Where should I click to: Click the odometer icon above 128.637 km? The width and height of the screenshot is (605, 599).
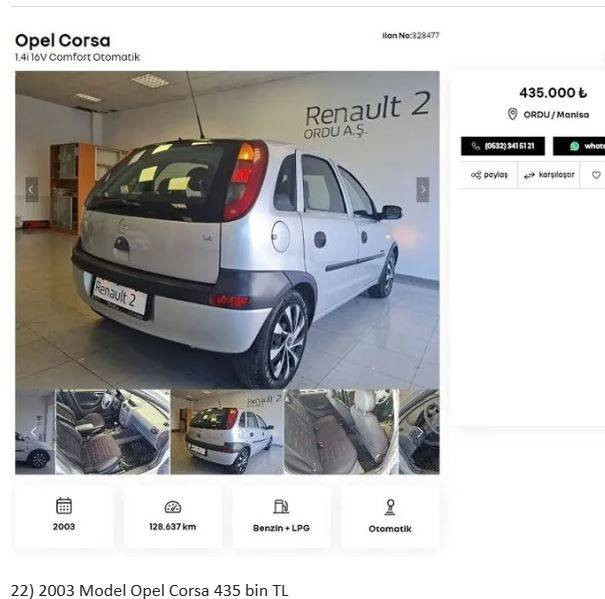coord(173,507)
